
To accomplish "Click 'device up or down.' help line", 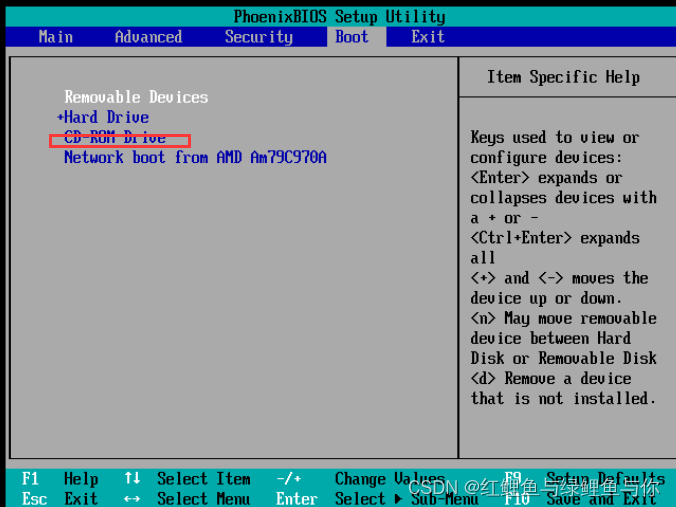I will click(546, 298).
